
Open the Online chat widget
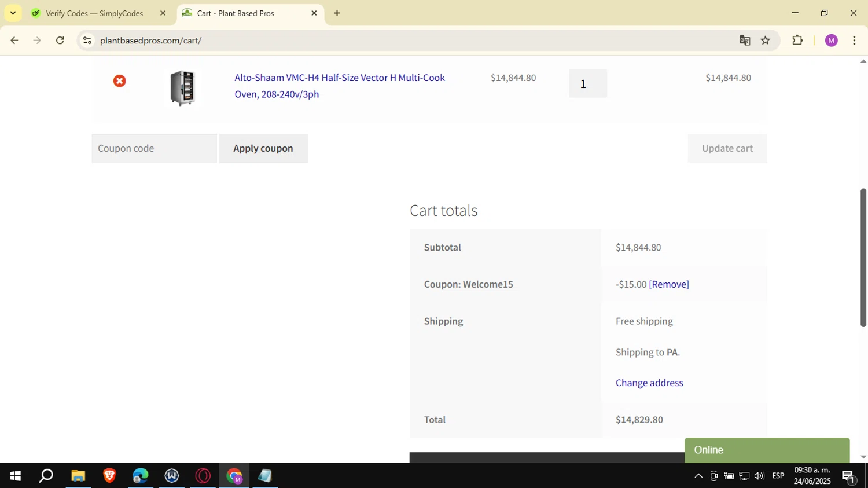(x=767, y=450)
